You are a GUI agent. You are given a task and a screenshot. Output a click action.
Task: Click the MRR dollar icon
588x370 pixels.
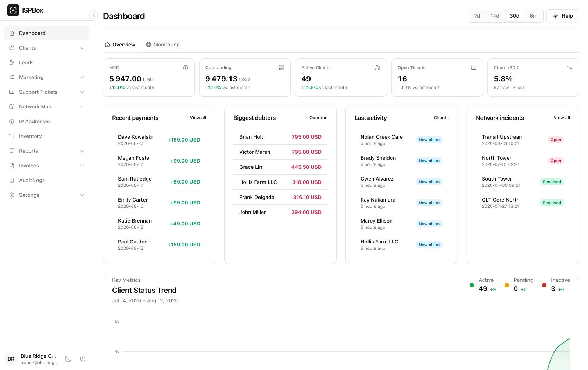186,68
